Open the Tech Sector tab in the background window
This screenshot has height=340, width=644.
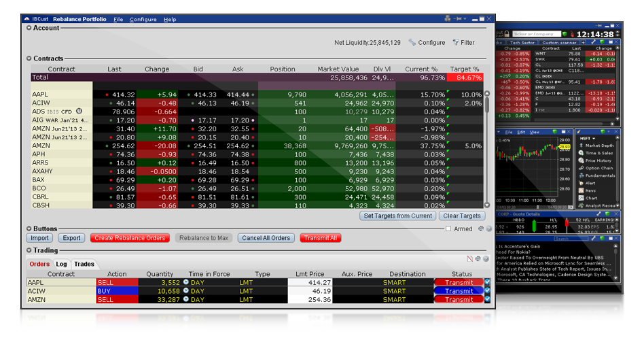coord(522,42)
